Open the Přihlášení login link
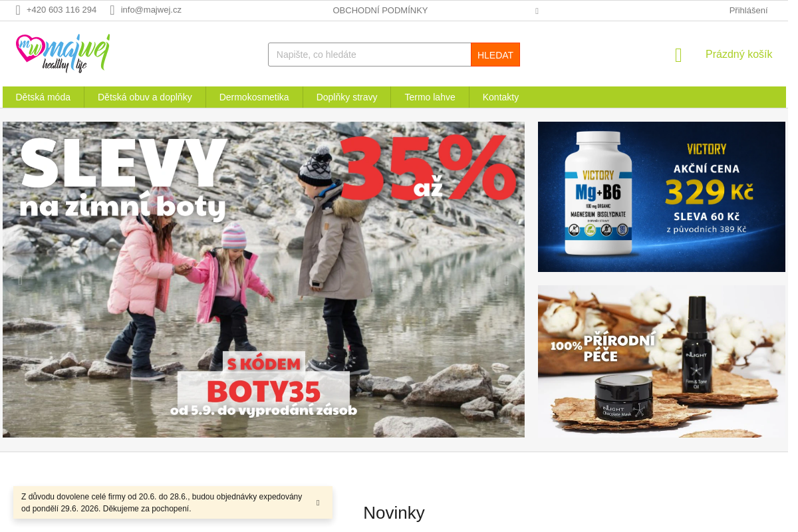Screen dimensions: 798x532 [x=748, y=10]
